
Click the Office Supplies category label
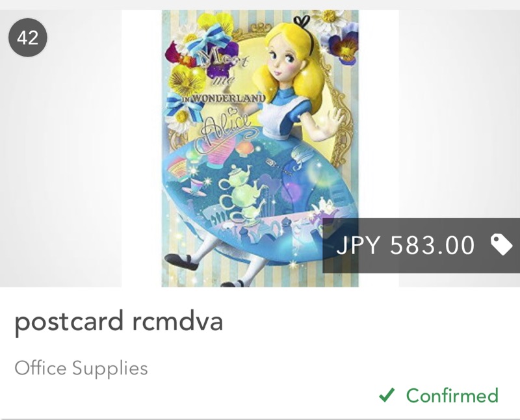point(81,368)
